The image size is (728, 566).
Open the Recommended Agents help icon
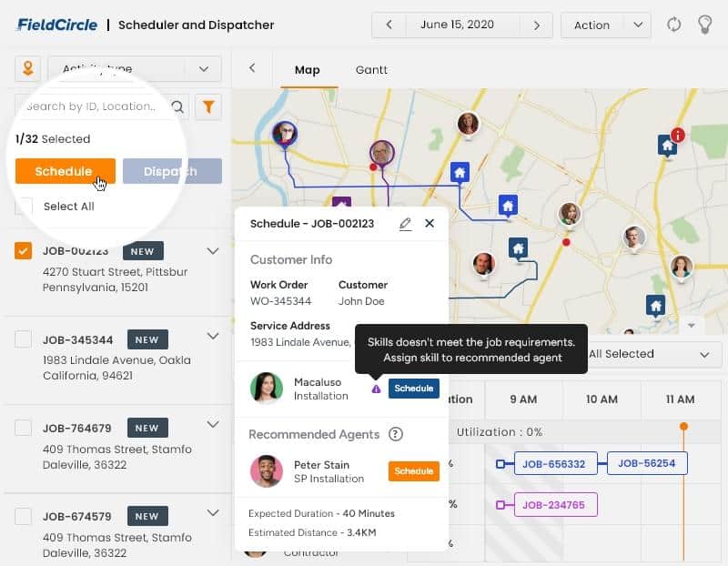[x=396, y=435]
